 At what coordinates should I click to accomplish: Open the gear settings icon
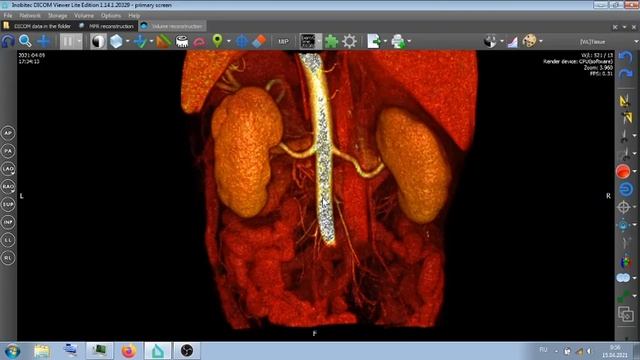[349, 41]
